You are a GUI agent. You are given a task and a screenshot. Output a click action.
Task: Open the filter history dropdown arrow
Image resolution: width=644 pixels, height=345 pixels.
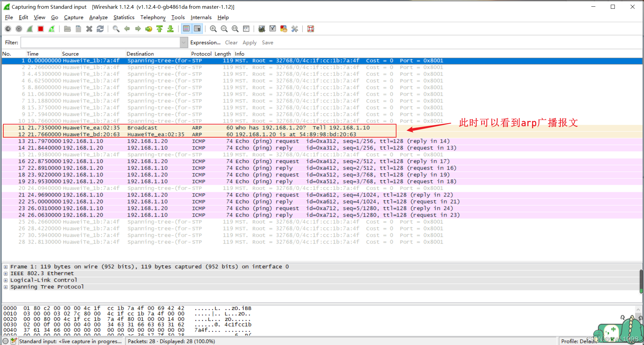click(184, 43)
